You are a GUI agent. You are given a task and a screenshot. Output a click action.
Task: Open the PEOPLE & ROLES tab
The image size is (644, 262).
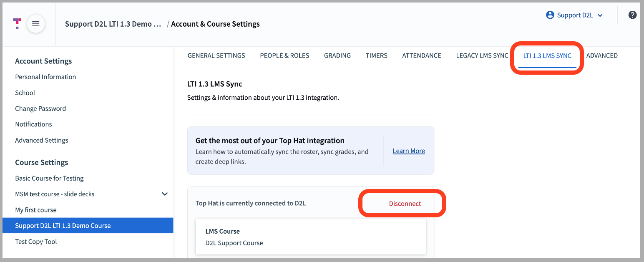(284, 55)
